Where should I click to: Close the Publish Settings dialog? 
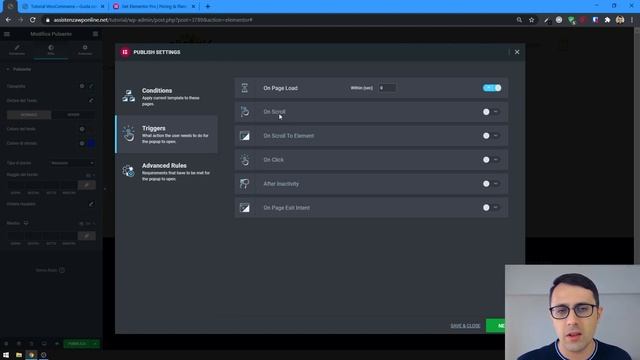point(517,52)
